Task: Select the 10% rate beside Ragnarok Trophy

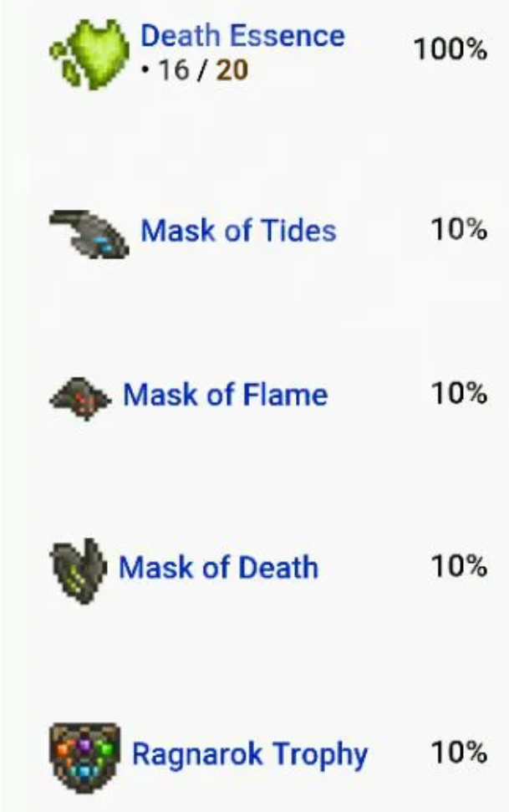Action: (459, 753)
